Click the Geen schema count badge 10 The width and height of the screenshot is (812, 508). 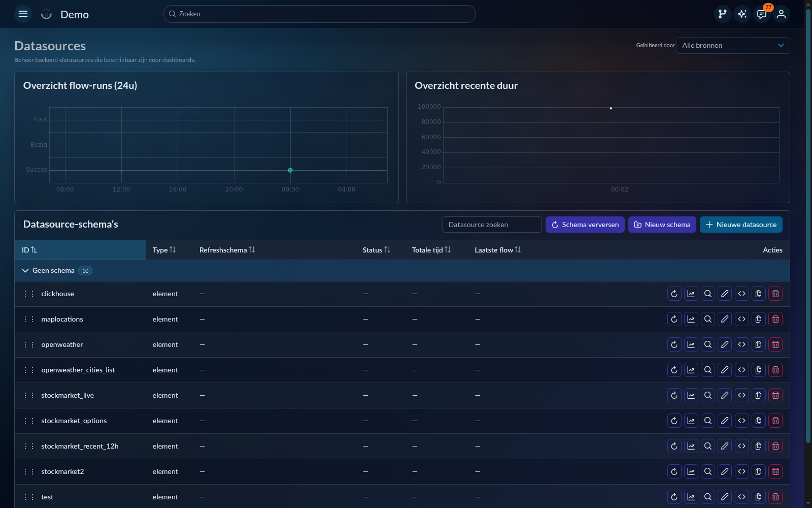click(85, 271)
